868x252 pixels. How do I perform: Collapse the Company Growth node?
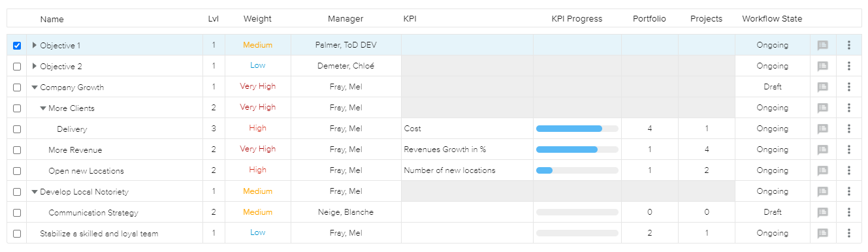click(x=35, y=87)
